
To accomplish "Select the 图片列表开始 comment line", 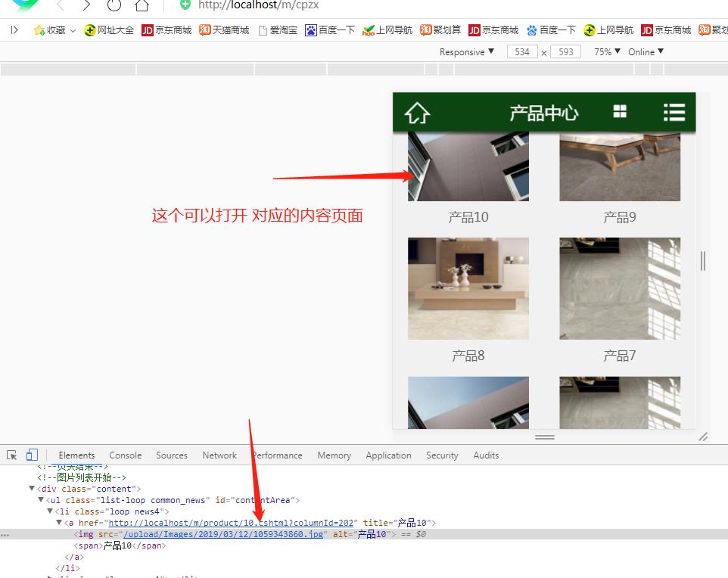I will tap(82, 477).
